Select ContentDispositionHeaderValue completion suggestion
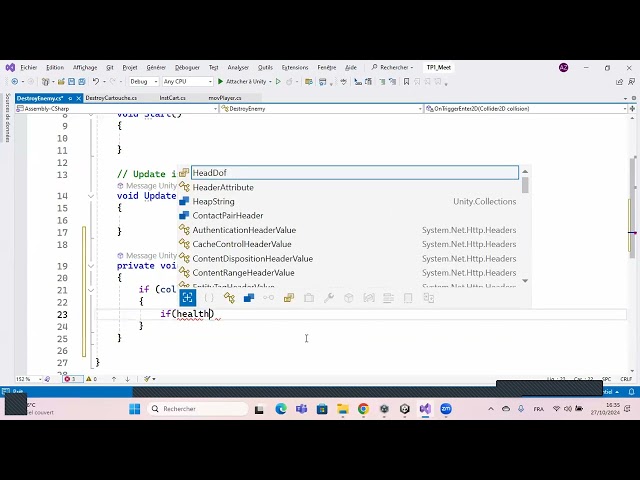Image resolution: width=640 pixels, height=480 pixels. pyautogui.click(x=349, y=258)
